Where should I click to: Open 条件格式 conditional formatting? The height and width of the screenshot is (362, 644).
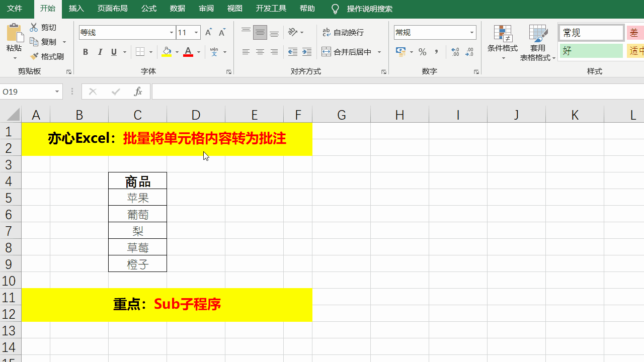pyautogui.click(x=503, y=43)
